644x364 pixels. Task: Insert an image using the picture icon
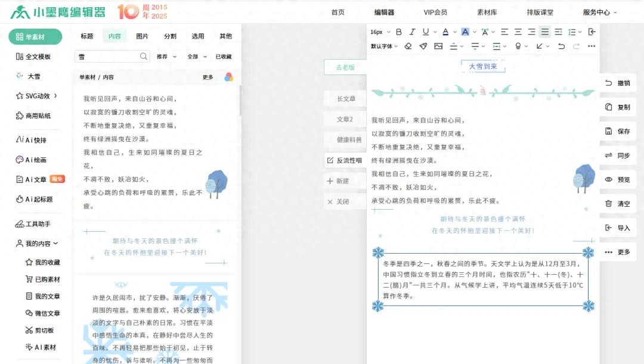[x=439, y=46]
